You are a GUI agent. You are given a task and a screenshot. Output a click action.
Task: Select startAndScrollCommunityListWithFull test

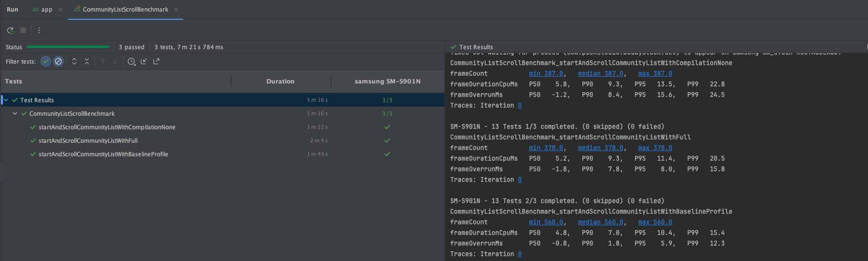click(88, 141)
